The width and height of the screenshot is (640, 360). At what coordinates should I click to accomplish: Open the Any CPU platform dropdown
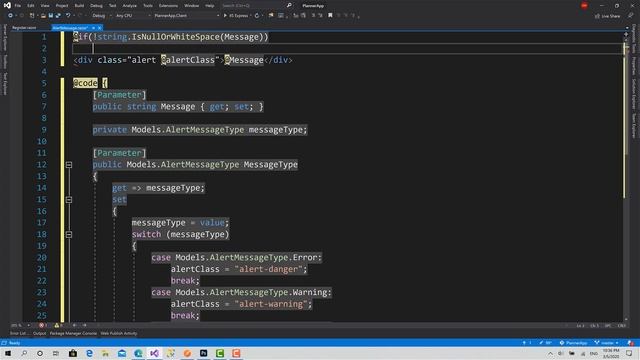tap(133, 16)
